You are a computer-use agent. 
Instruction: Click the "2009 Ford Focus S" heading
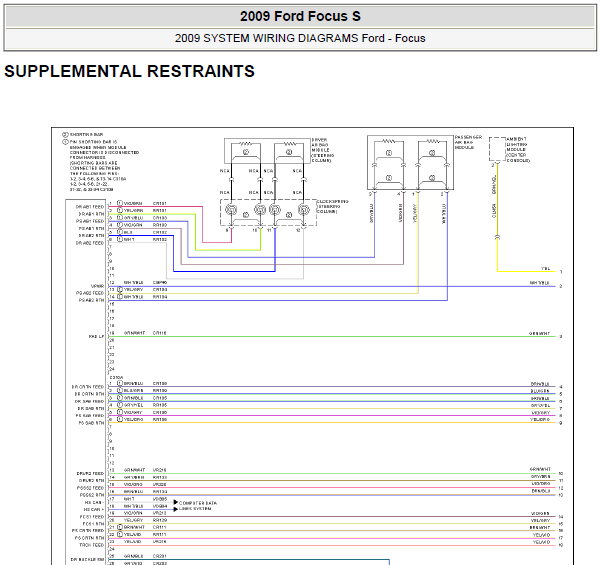click(x=300, y=17)
